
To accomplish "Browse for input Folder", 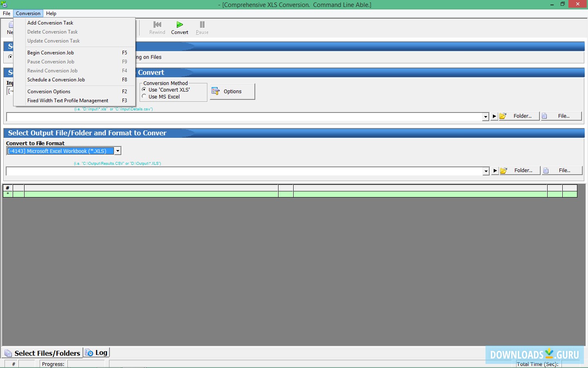I will (519, 116).
